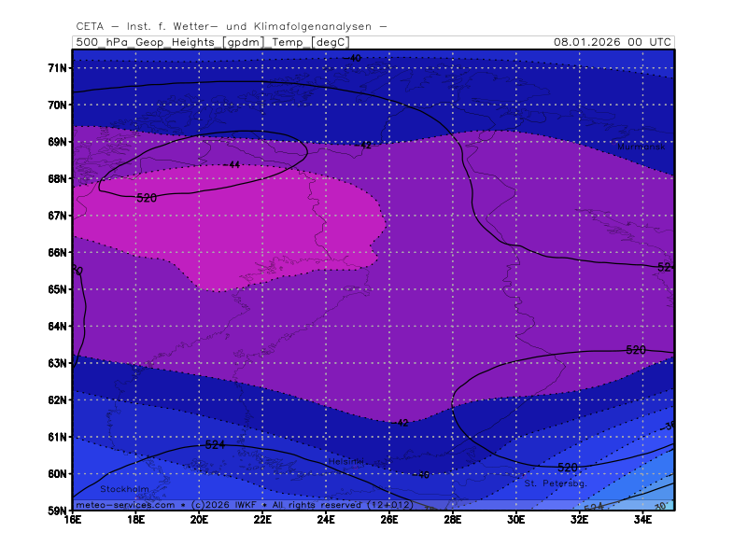Click the 08.01.2026 00 UTC timestamp

pyautogui.click(x=612, y=42)
